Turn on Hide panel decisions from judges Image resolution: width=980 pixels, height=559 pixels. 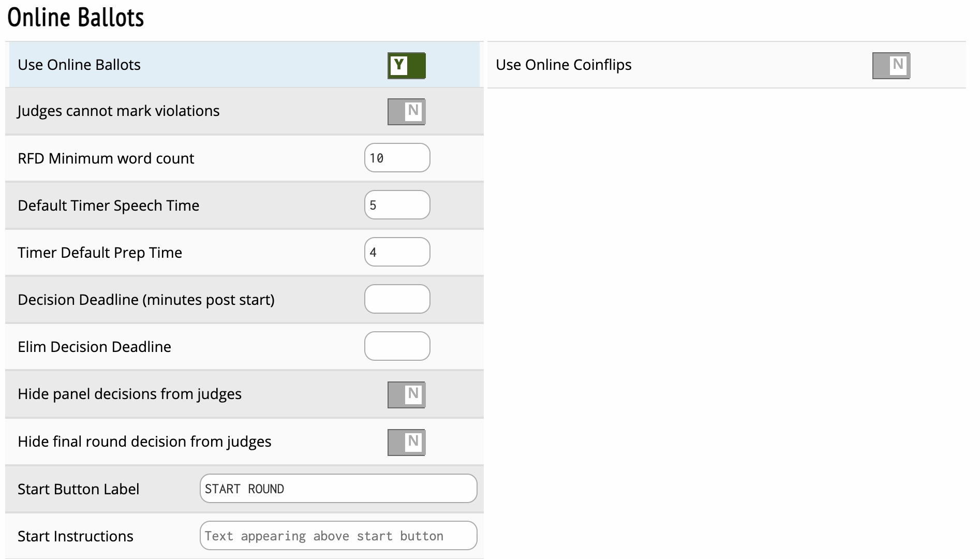pos(406,395)
